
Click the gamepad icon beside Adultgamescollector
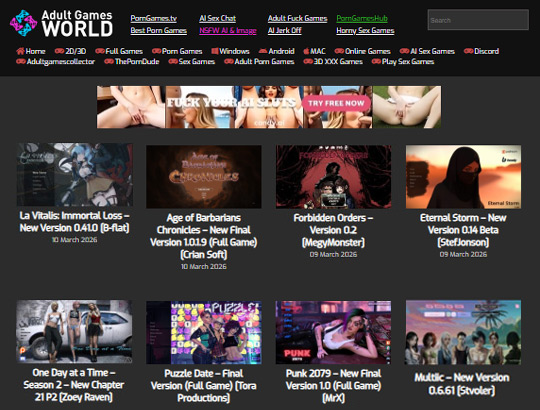(21, 61)
